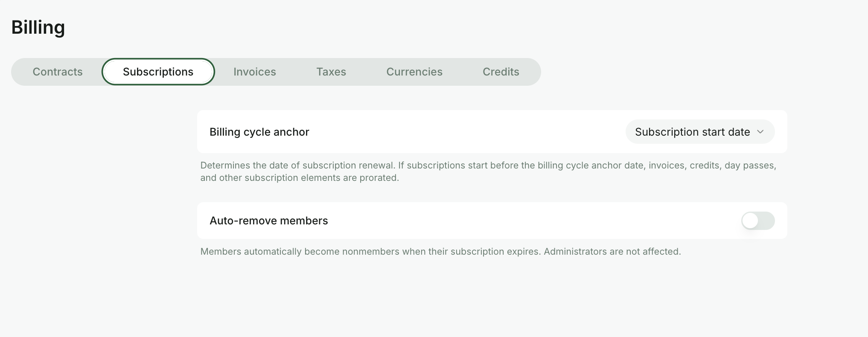This screenshot has height=337, width=868.
Task: Switch to the Credits tab
Action: (501, 72)
